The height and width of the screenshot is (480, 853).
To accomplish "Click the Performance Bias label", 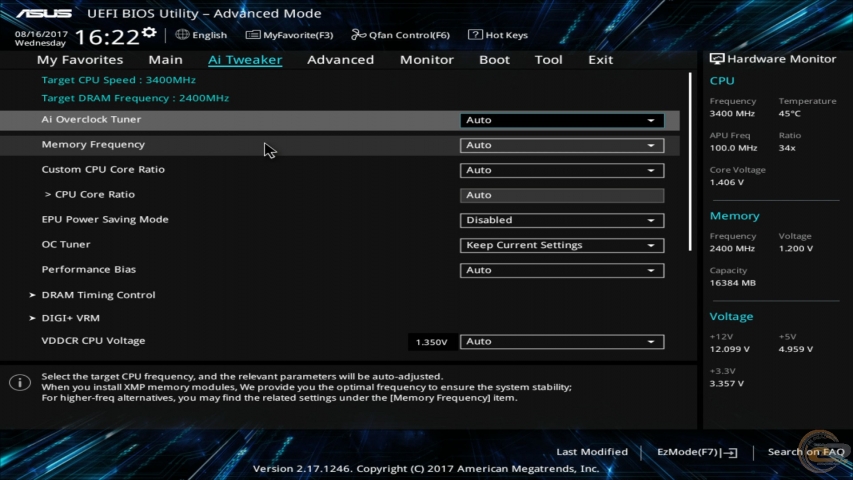I will click(89, 269).
